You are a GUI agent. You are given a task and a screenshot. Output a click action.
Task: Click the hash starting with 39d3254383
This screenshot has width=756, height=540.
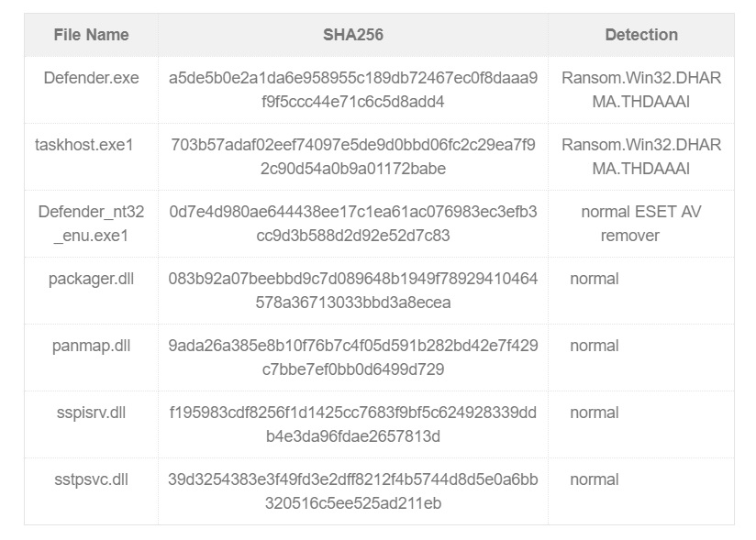(353, 491)
